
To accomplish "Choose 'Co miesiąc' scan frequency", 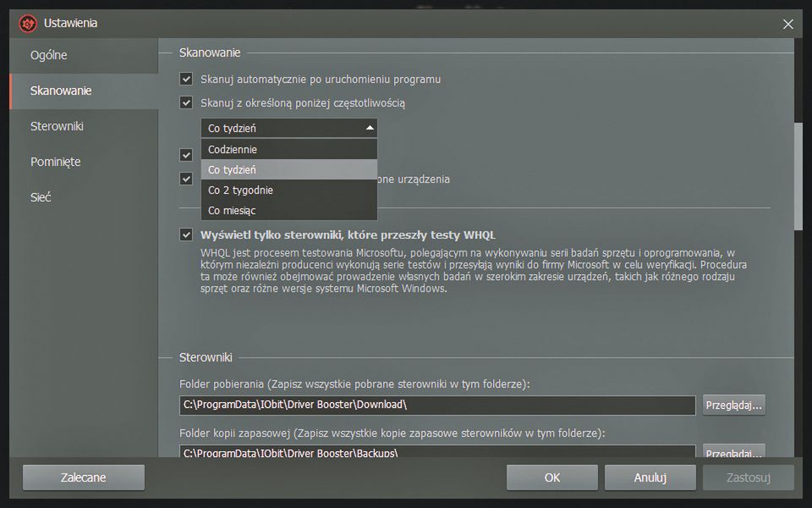I will [289, 211].
